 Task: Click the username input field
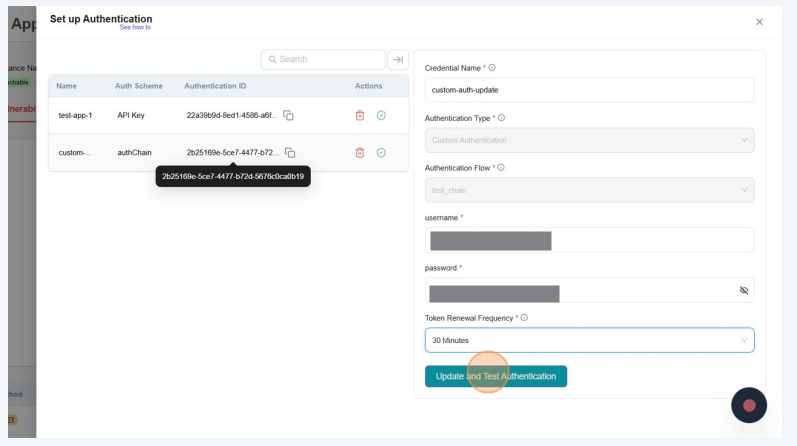point(590,240)
